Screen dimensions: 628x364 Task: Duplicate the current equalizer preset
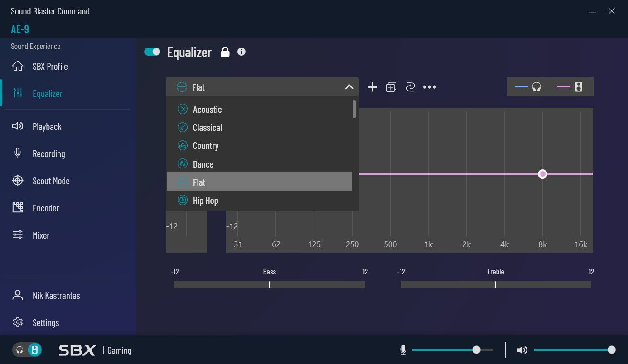point(391,87)
